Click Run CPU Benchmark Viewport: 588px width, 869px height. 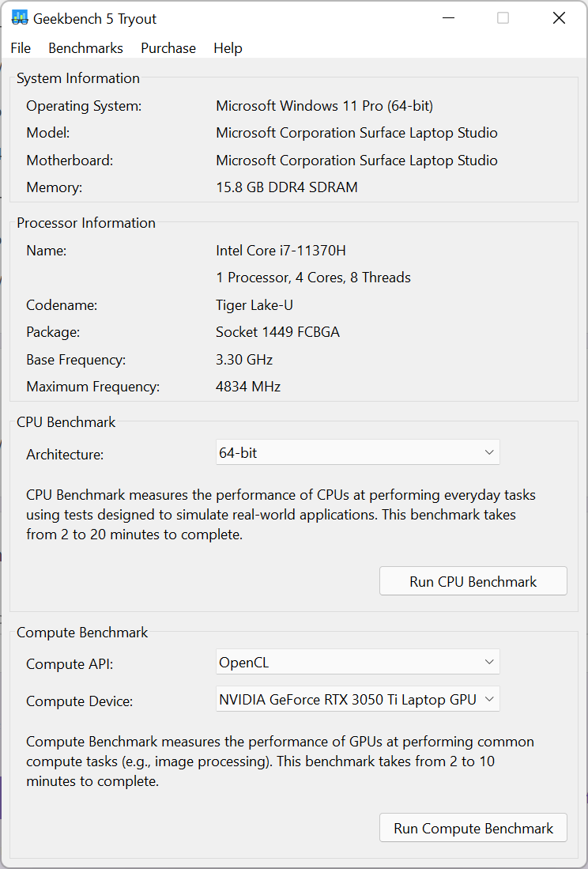pos(473,580)
